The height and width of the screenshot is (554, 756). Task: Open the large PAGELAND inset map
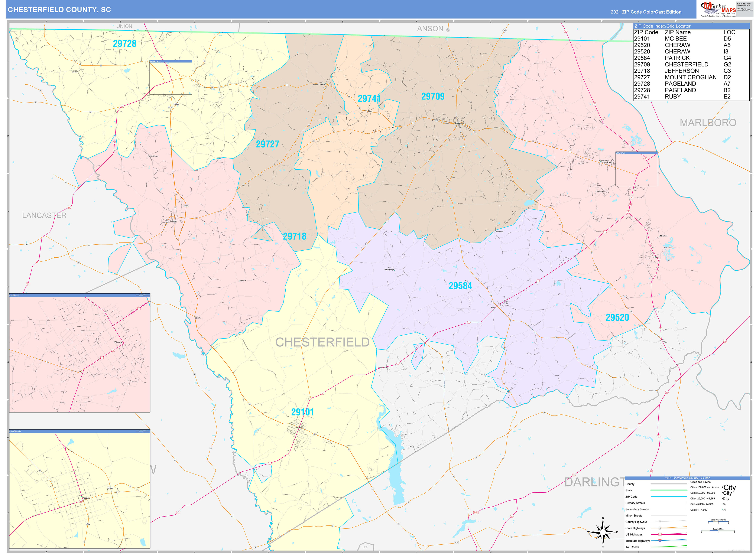click(80, 489)
